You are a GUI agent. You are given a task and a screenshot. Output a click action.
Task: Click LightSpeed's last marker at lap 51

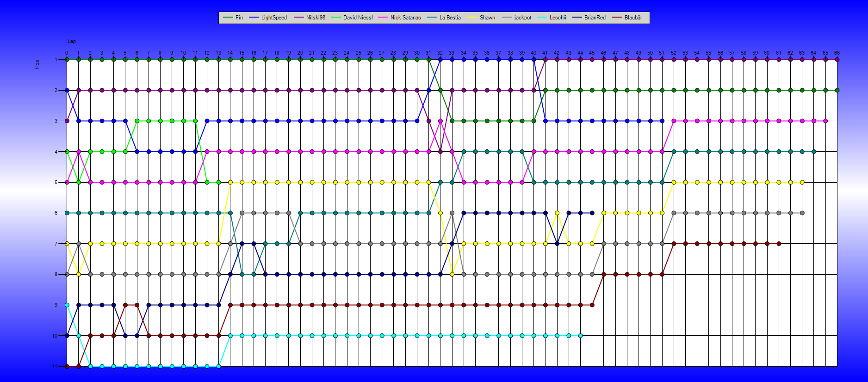pyautogui.click(x=662, y=121)
